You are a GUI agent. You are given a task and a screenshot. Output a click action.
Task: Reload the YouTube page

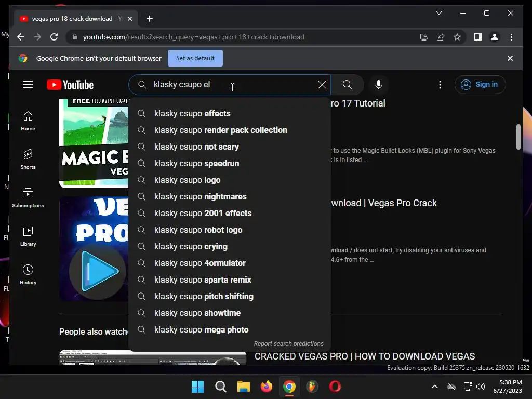point(54,37)
